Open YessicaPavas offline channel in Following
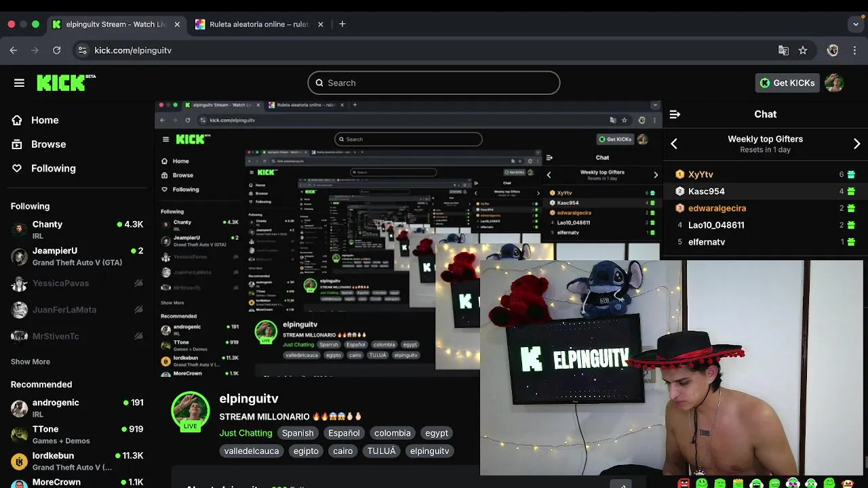This screenshot has height=488, width=868. pos(77,283)
